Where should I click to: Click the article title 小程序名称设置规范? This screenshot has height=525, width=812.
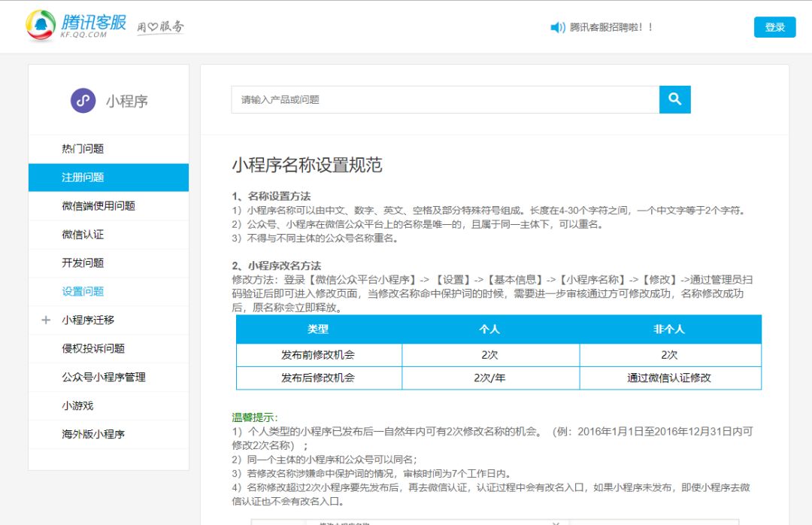coord(307,165)
